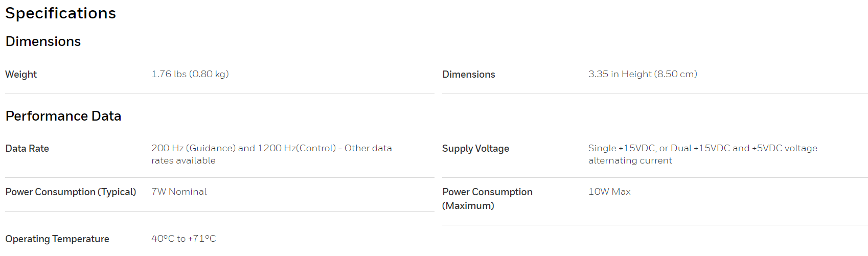Viewport: 868px width, 256px height.
Task: Select the 200 Hz (Guidance) data rate text
Action: coord(271,148)
